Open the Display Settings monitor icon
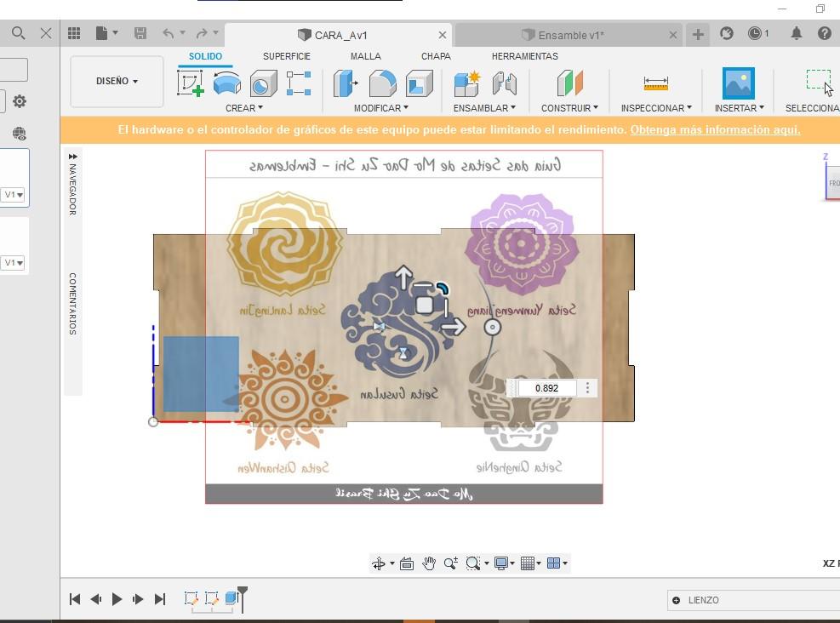 point(501,563)
